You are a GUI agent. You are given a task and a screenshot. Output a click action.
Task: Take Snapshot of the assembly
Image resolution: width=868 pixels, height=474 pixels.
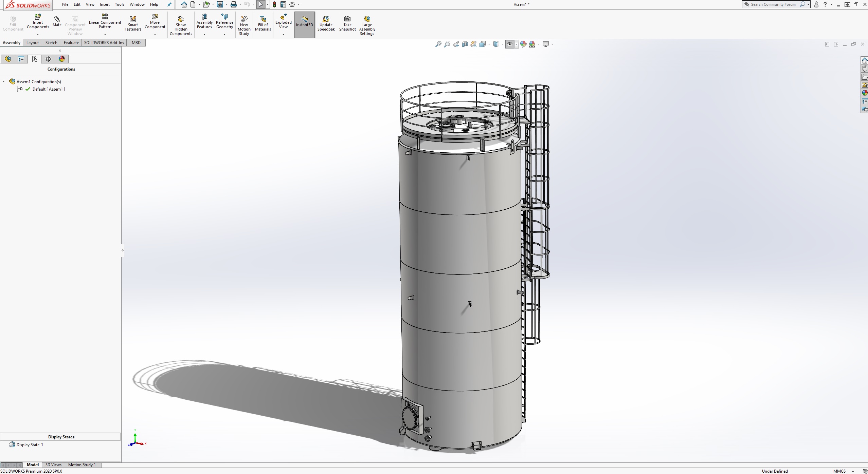(x=347, y=24)
